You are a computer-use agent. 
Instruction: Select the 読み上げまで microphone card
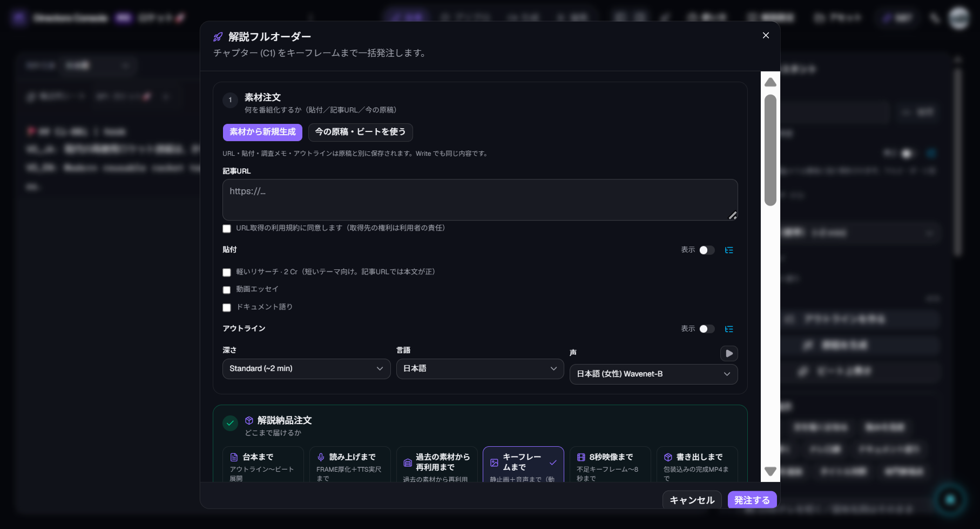click(x=350, y=465)
